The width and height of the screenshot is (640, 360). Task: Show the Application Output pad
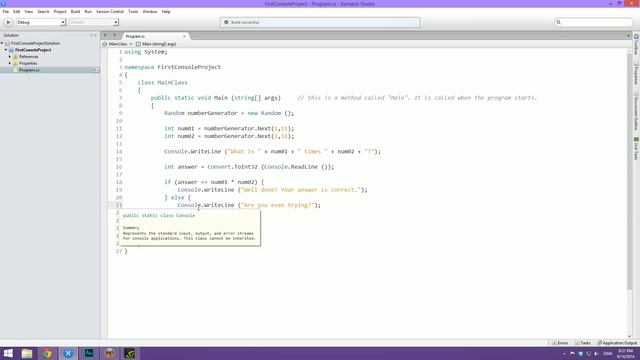pos(617,343)
